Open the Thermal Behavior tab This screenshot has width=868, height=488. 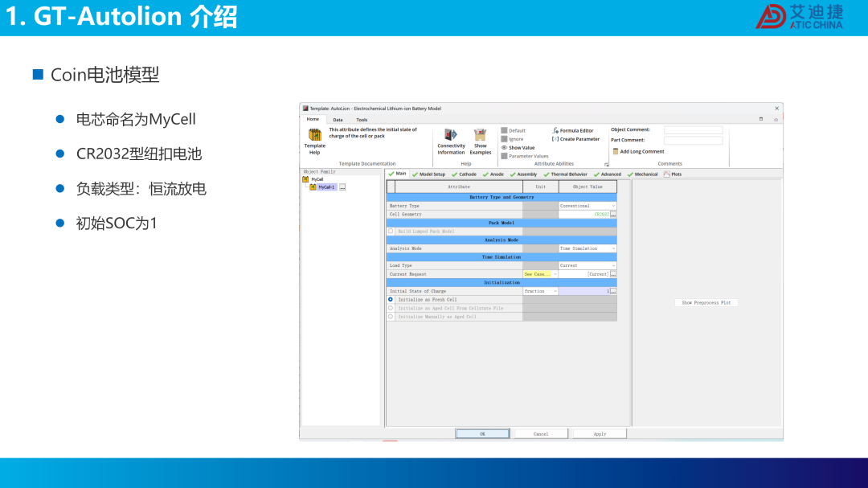click(565, 174)
